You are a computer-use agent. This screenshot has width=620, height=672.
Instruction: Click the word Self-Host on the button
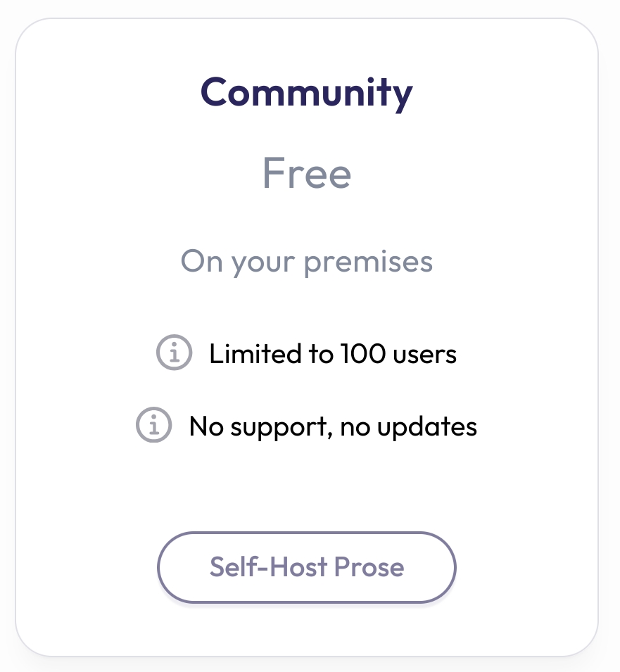tap(269, 567)
